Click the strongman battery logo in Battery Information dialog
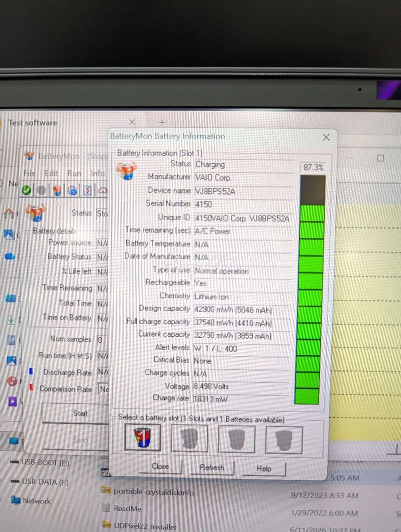 pos(127,170)
